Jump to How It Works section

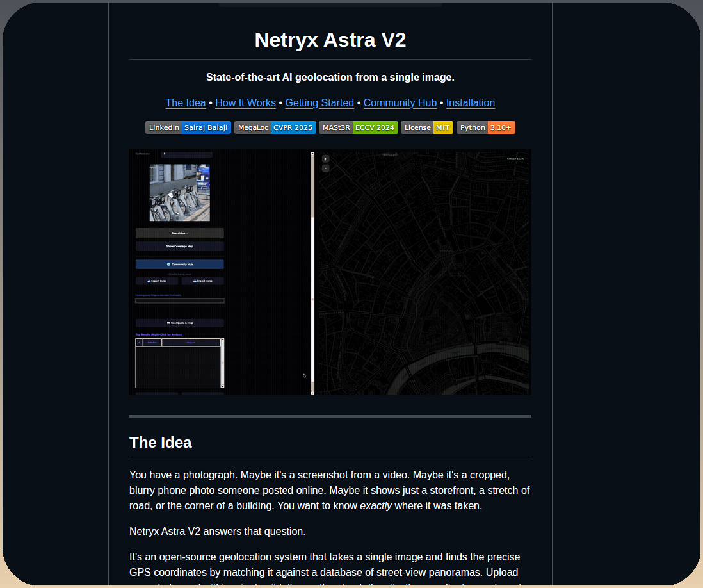pyautogui.click(x=245, y=102)
